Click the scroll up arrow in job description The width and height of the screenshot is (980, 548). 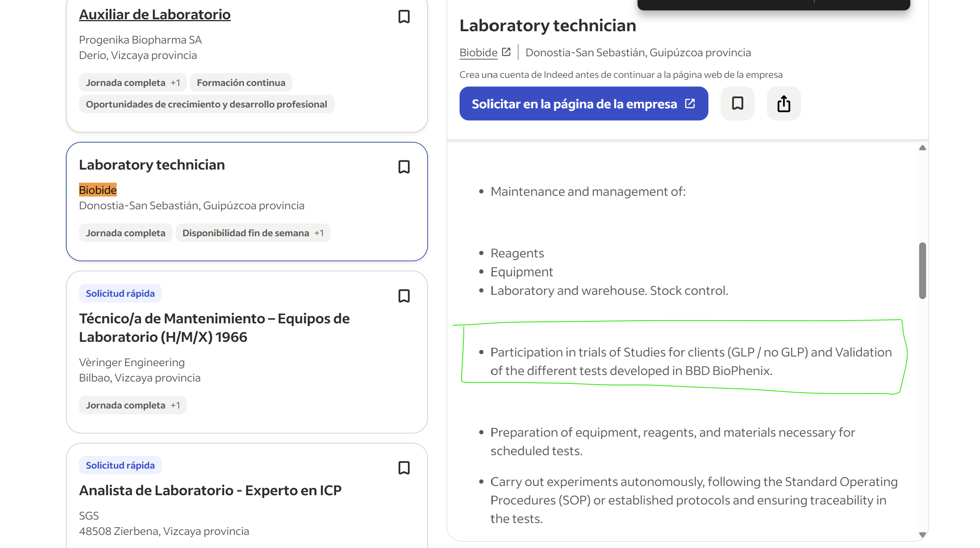tap(922, 148)
